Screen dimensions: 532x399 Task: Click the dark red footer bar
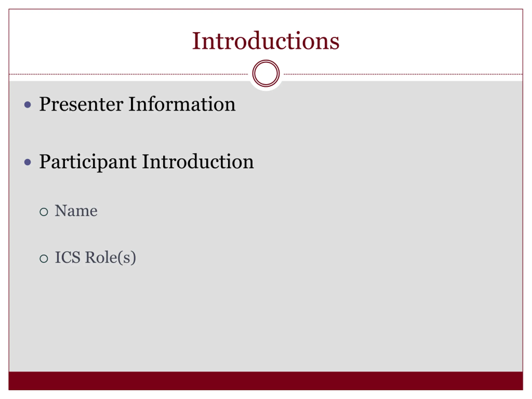[266, 381]
